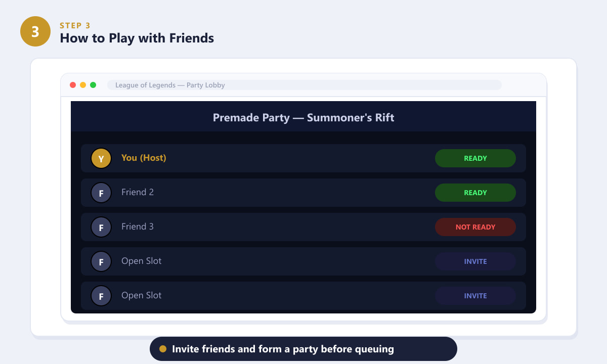
Task: Click the League of Legends Party Lobby title bar
Action: coord(305,85)
